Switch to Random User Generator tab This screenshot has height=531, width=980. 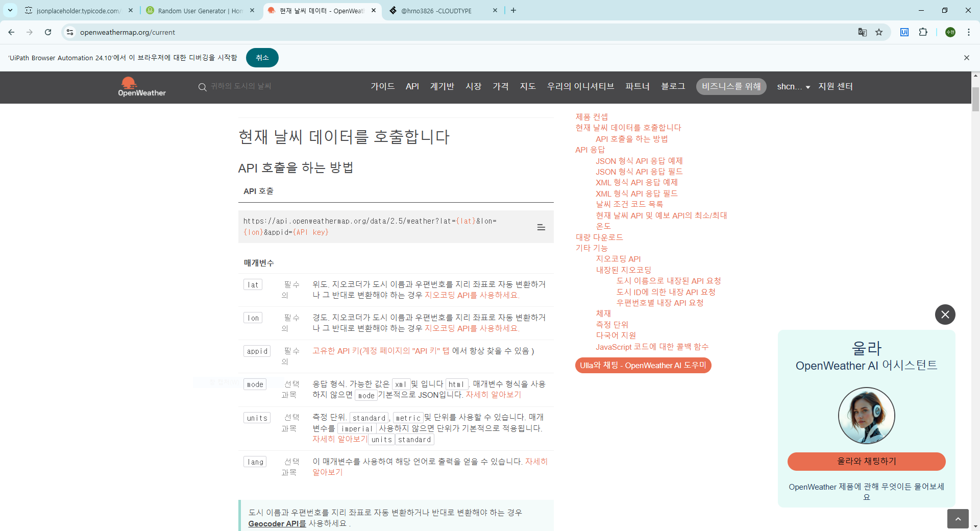[x=201, y=11]
